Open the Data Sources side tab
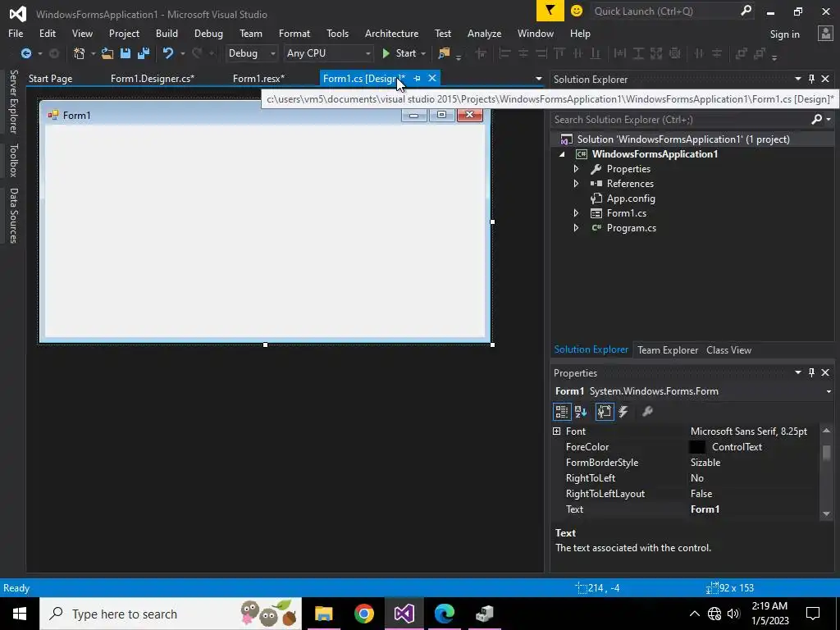The image size is (840, 630). pyautogui.click(x=13, y=216)
